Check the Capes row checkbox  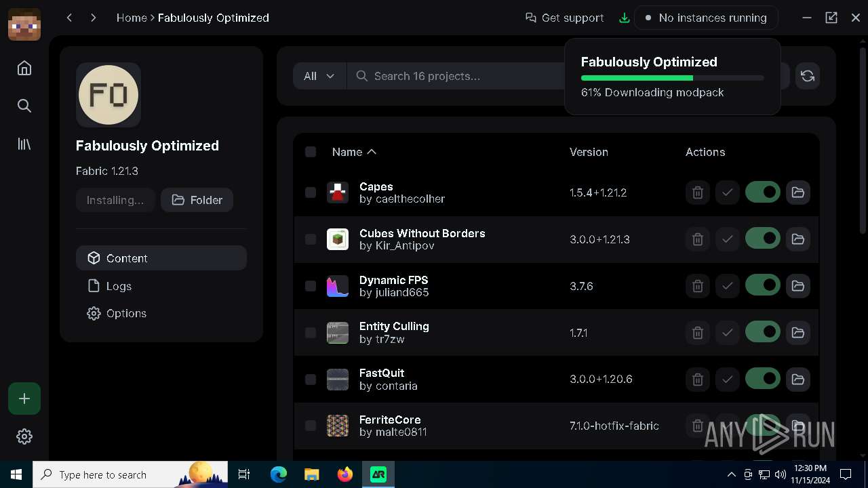coord(311,192)
